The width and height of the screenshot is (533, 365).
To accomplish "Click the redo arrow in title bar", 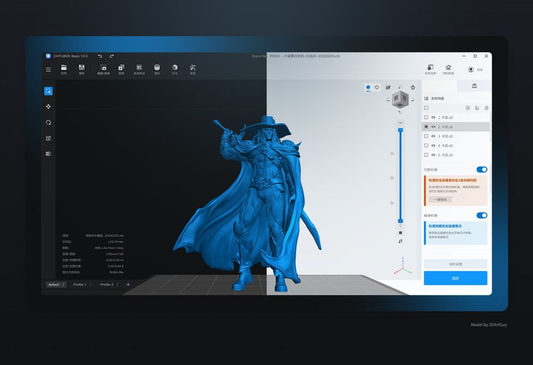I will pyautogui.click(x=111, y=56).
